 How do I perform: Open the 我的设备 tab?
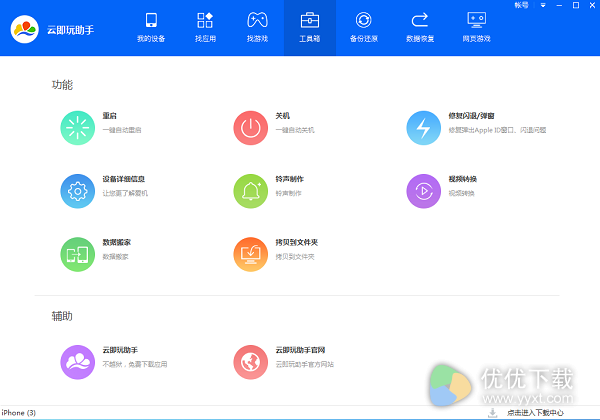(x=151, y=28)
